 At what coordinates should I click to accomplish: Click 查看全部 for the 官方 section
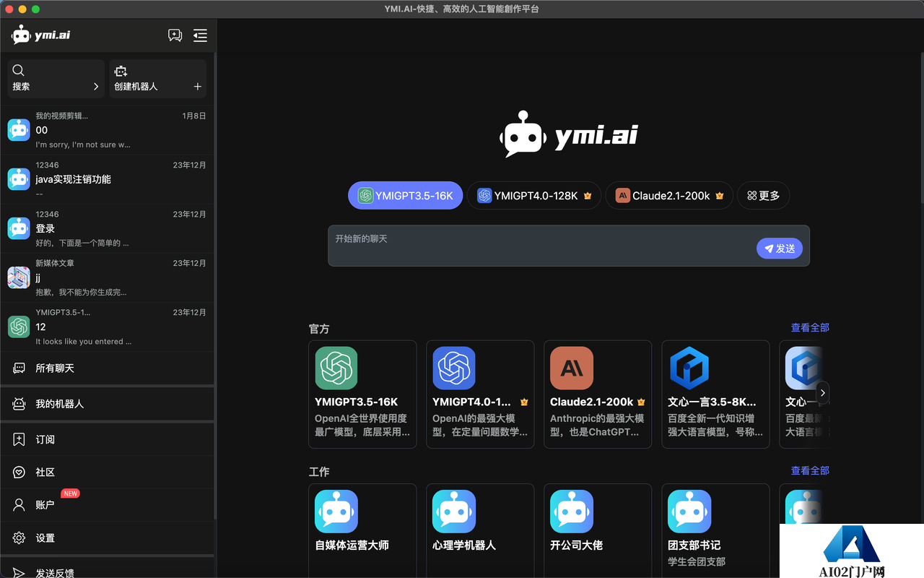[x=810, y=327]
